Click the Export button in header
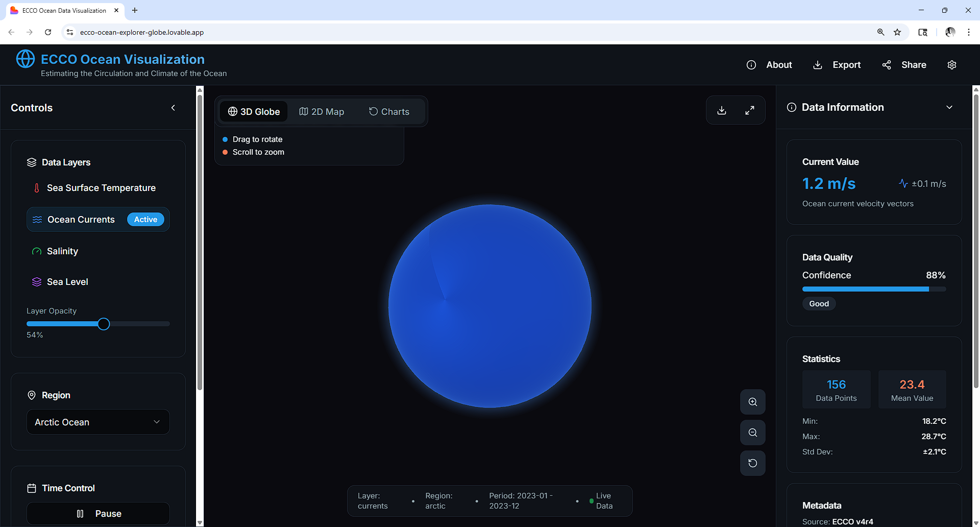980x527 pixels. pyautogui.click(x=837, y=65)
